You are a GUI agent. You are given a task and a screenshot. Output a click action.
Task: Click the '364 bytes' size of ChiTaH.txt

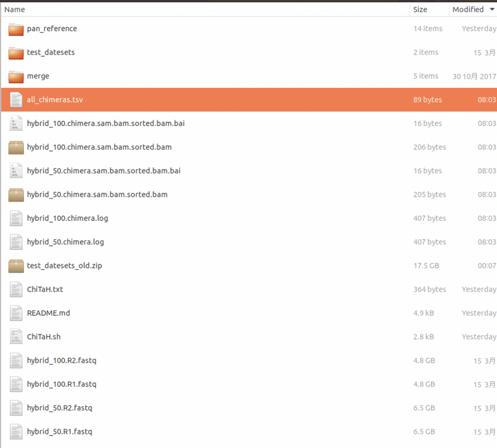430,289
